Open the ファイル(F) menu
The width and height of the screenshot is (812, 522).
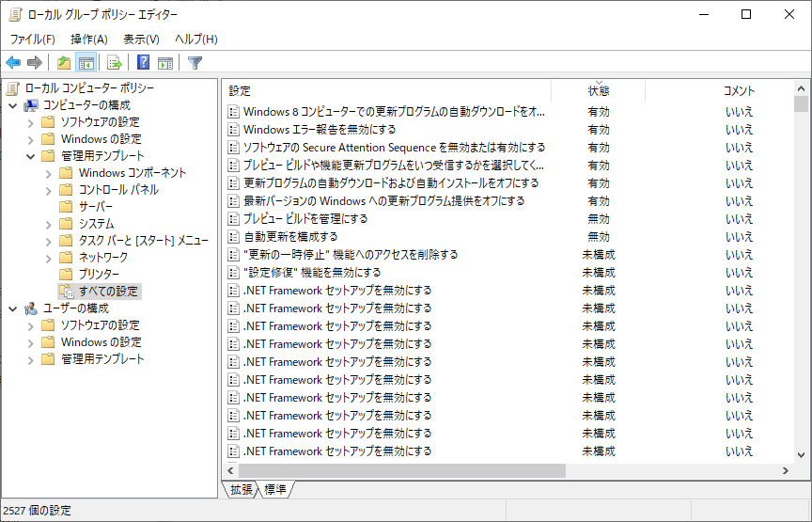33,40
